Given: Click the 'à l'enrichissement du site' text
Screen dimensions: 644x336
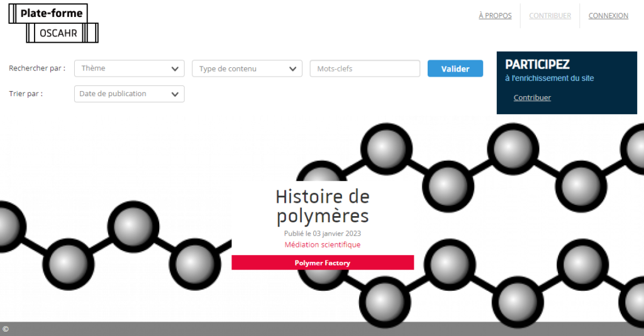Looking at the screenshot, I should 550,79.
